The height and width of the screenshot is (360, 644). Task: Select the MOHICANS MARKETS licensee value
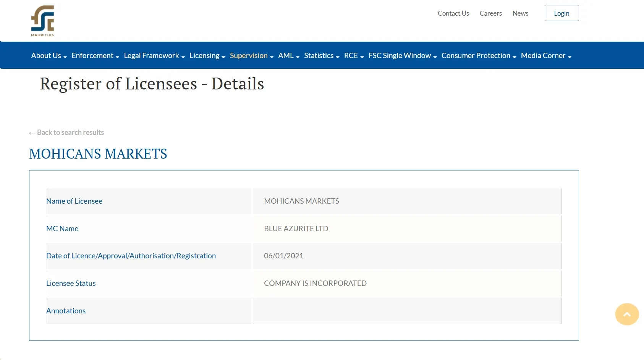[x=302, y=201]
